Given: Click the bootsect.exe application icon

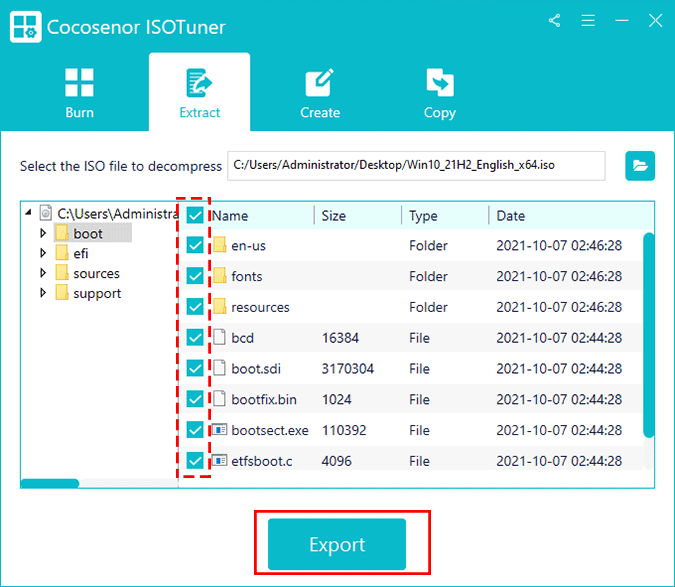Looking at the screenshot, I should pyautogui.click(x=220, y=429).
